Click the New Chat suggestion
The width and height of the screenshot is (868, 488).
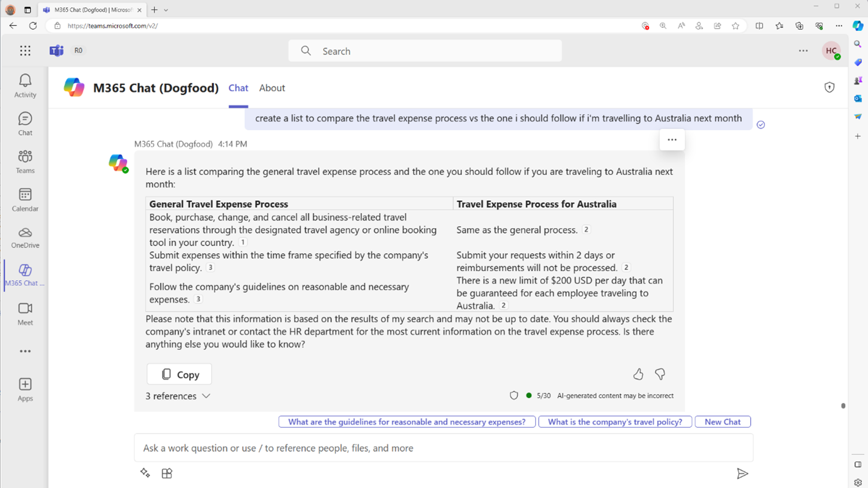(x=723, y=422)
